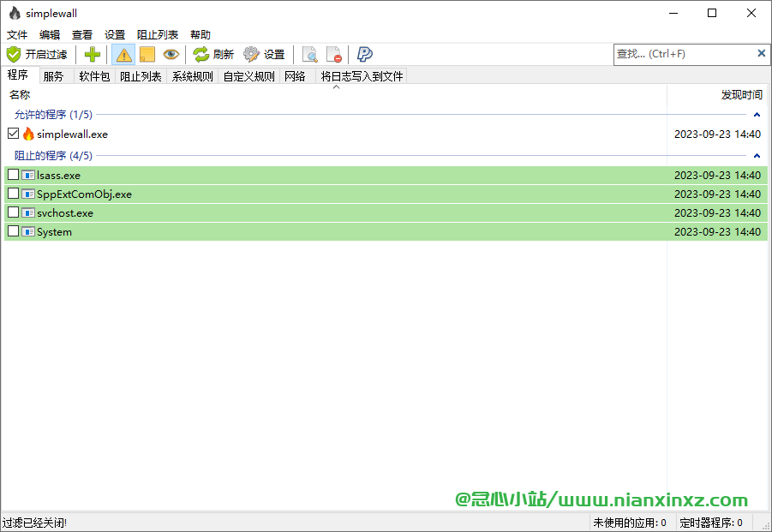The height and width of the screenshot is (532, 772).
Task: Open the 帮助 menu
Action: 200,35
